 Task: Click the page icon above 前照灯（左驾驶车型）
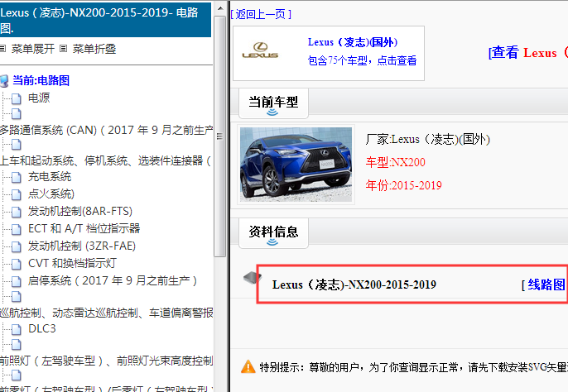(x=16, y=345)
